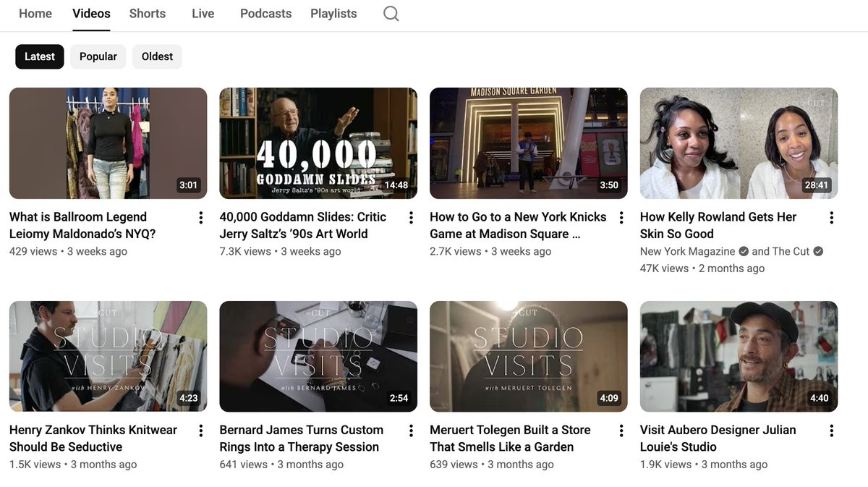This screenshot has width=868, height=487.
Task: Click verified badge next to The Cut
Action: [818, 252]
